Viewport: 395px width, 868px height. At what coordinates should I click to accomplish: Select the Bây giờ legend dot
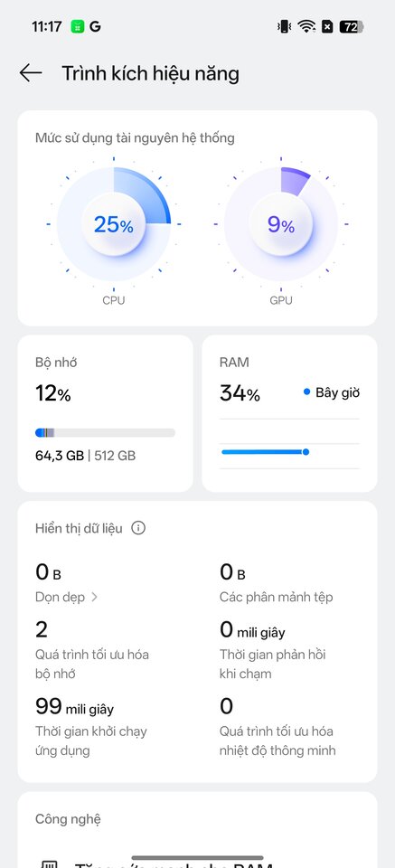(x=307, y=392)
